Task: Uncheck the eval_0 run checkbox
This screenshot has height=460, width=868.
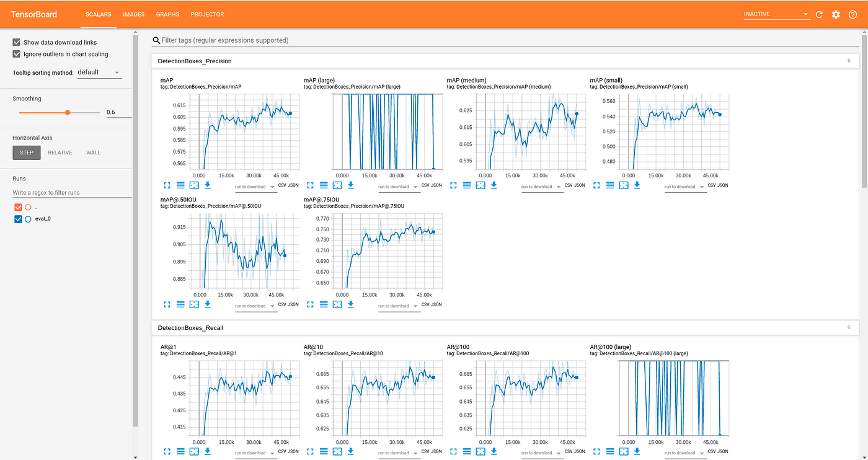Action: coord(18,219)
